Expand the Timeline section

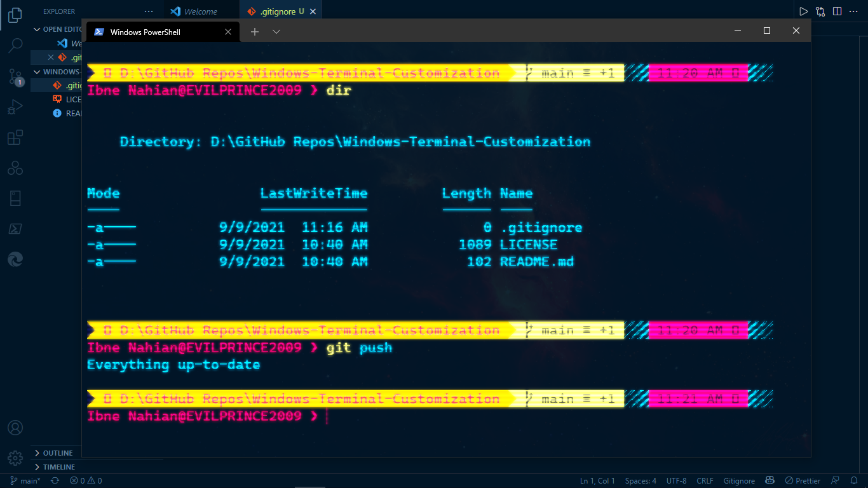[58, 467]
